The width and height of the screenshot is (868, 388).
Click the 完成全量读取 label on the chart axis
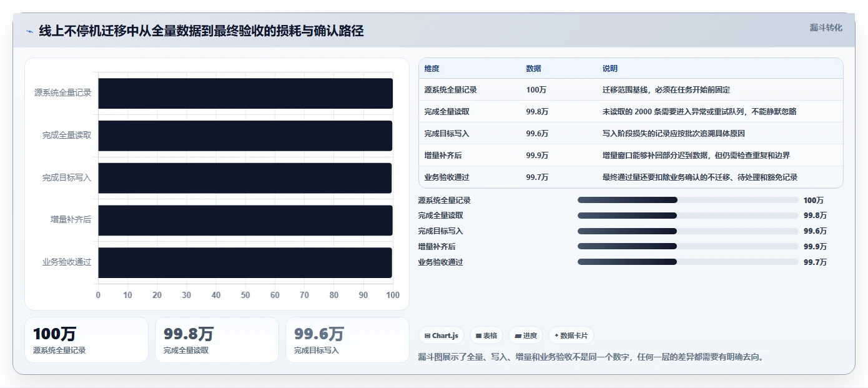click(x=67, y=136)
